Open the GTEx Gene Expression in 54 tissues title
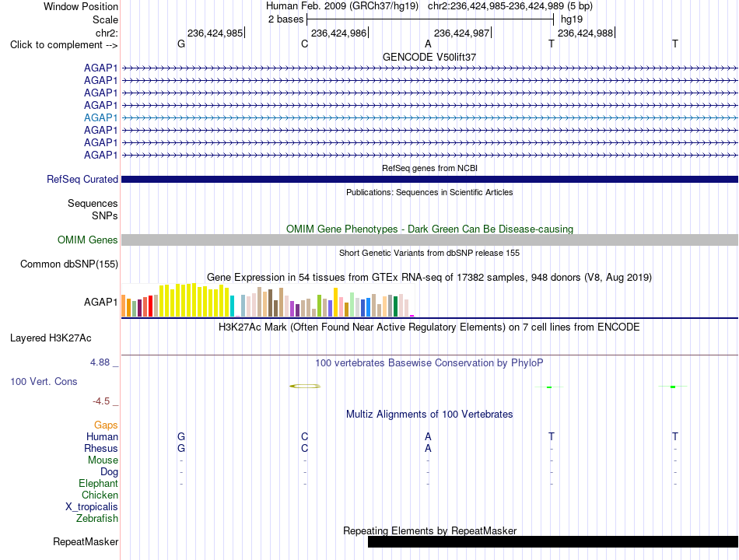 coord(429,277)
